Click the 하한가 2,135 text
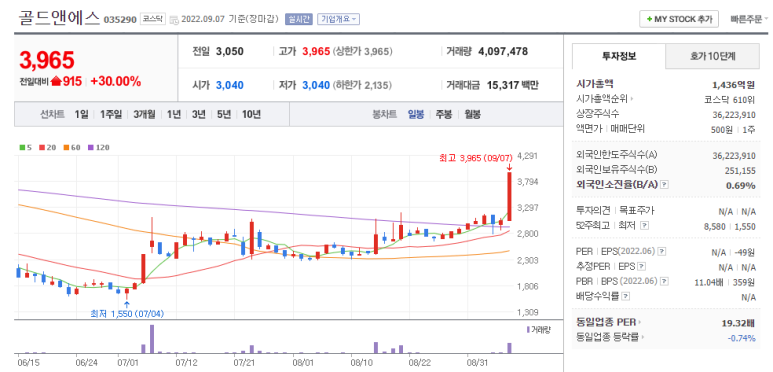The width and height of the screenshot is (773, 372). [x=362, y=85]
